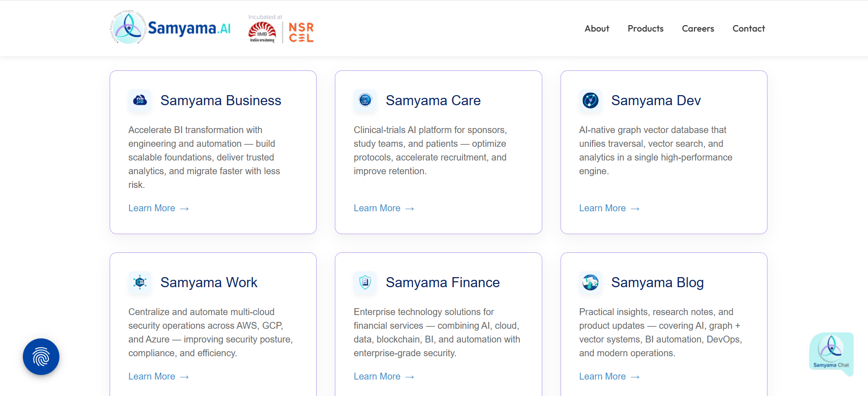Follow Learn More under Samyama Care
The height and width of the screenshot is (396, 868).
click(x=384, y=208)
